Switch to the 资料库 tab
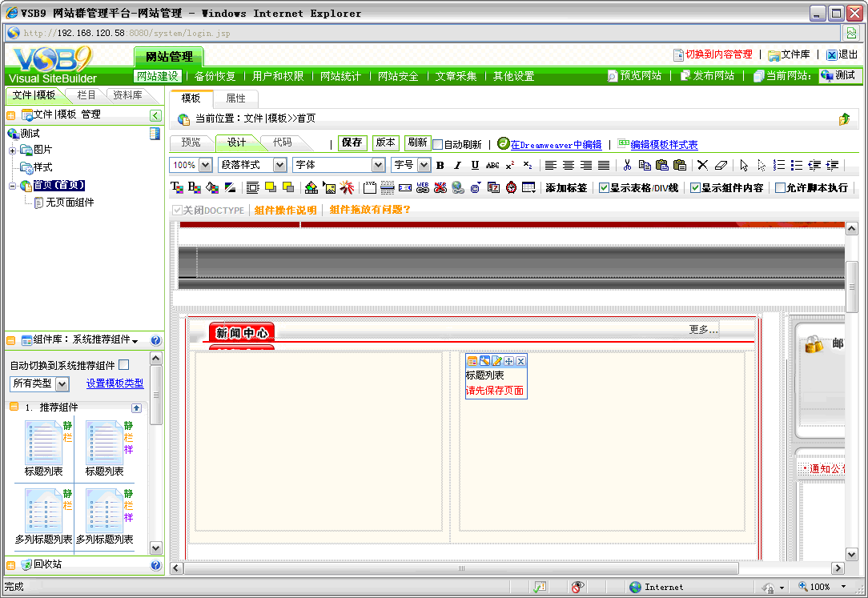 [127, 95]
